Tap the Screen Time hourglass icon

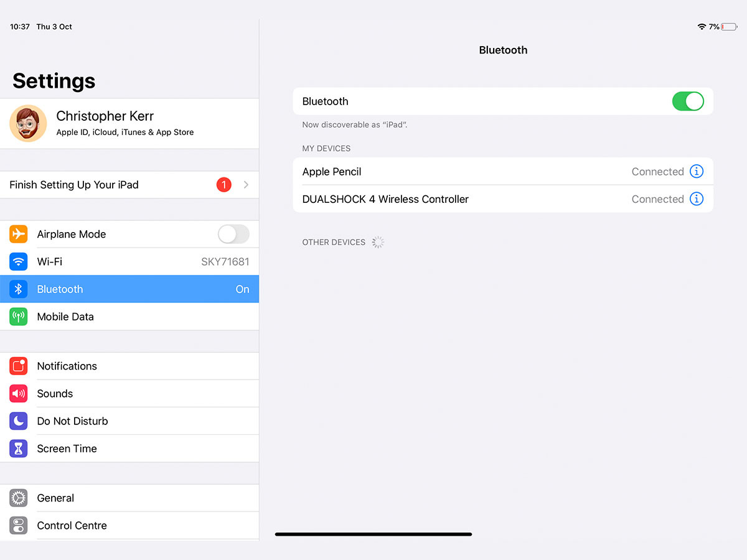(19, 448)
